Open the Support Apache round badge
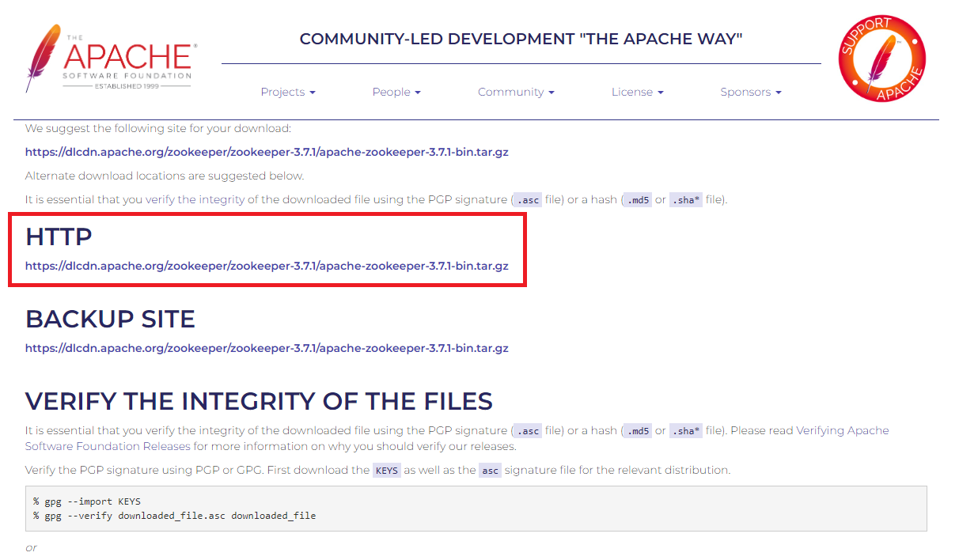The image size is (959, 560). click(x=882, y=59)
